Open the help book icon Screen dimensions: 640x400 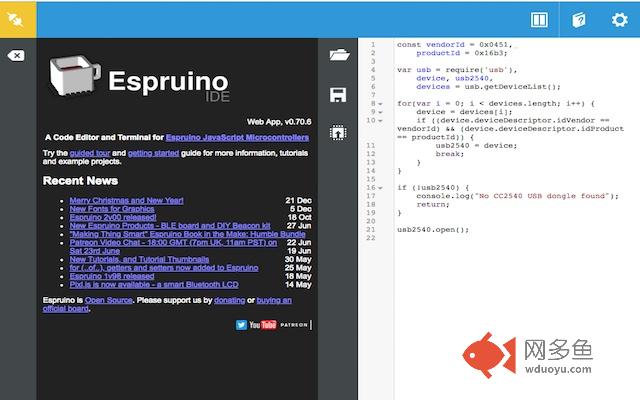click(579, 19)
